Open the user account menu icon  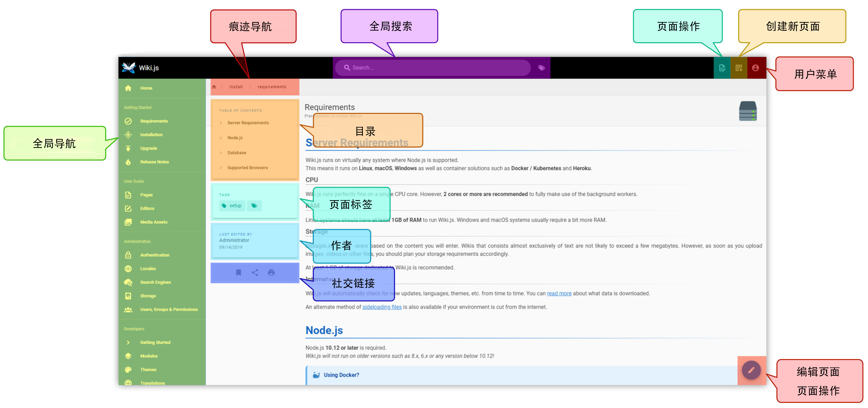tap(755, 68)
